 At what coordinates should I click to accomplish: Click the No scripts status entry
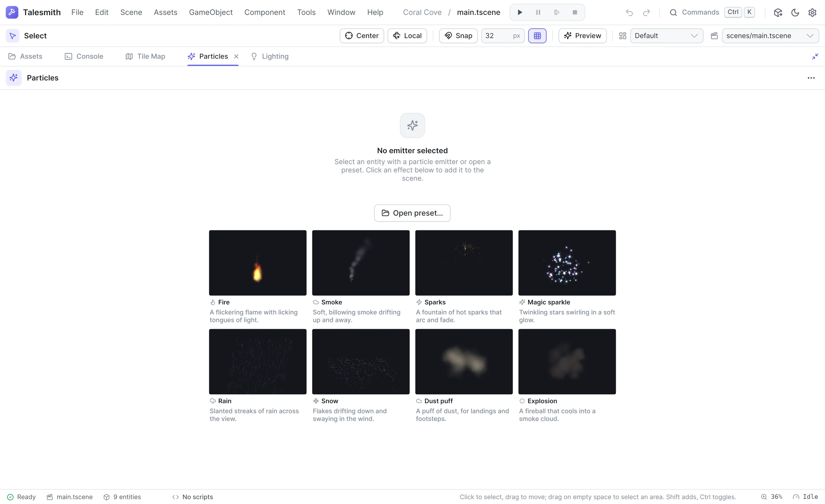(192, 497)
